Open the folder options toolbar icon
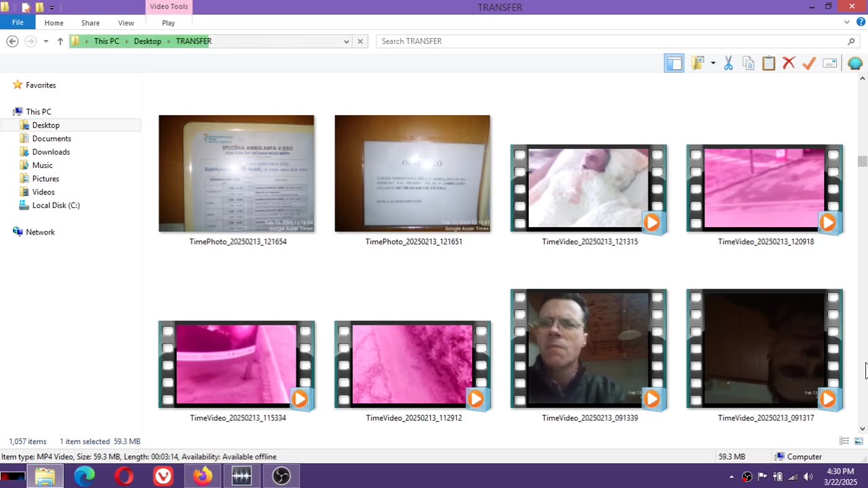This screenshot has height=488, width=868. click(697, 64)
